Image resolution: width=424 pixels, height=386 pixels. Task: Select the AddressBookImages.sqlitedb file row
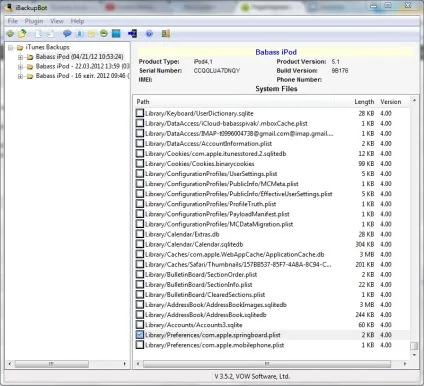[272, 304]
